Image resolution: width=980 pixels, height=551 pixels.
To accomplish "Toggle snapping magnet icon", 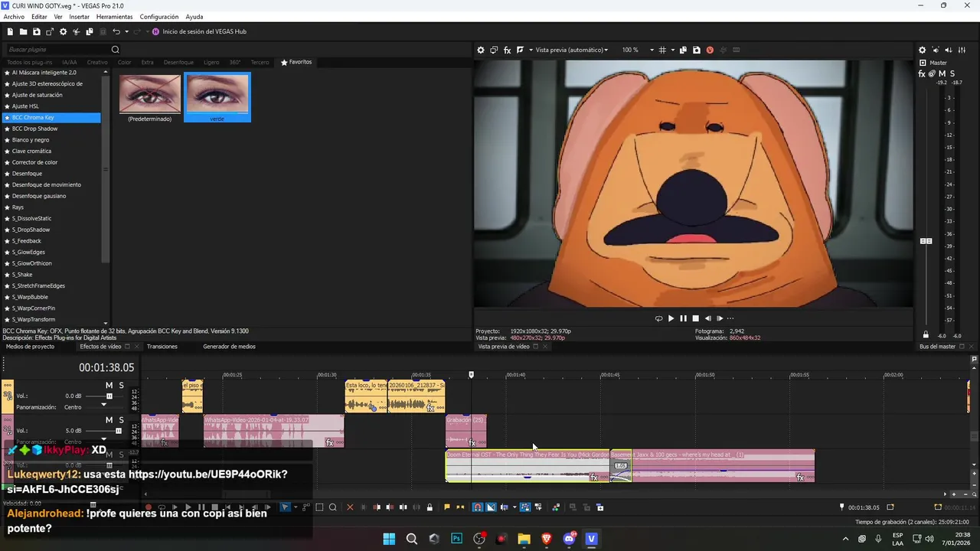I will pyautogui.click(x=478, y=507).
